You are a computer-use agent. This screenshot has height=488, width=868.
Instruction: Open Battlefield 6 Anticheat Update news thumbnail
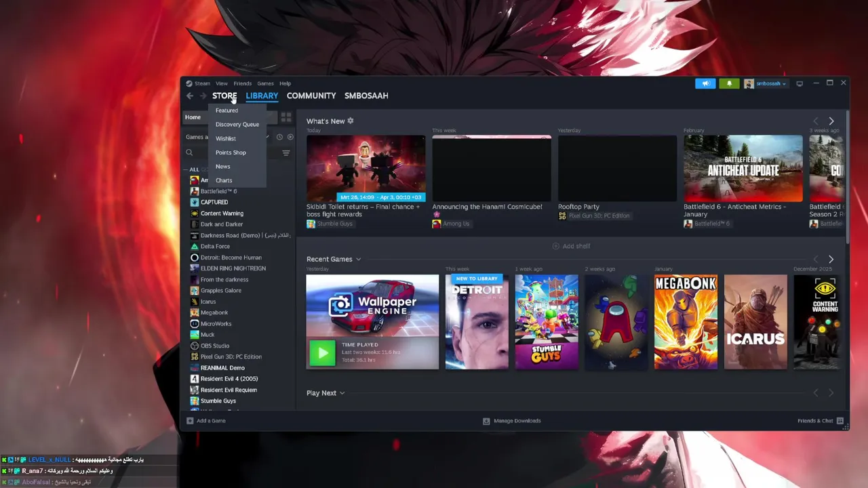(x=743, y=168)
